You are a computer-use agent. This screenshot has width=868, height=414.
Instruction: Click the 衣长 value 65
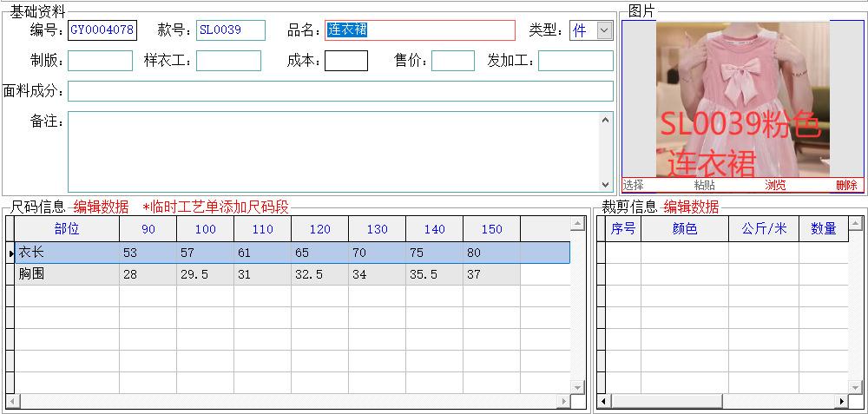(x=320, y=253)
